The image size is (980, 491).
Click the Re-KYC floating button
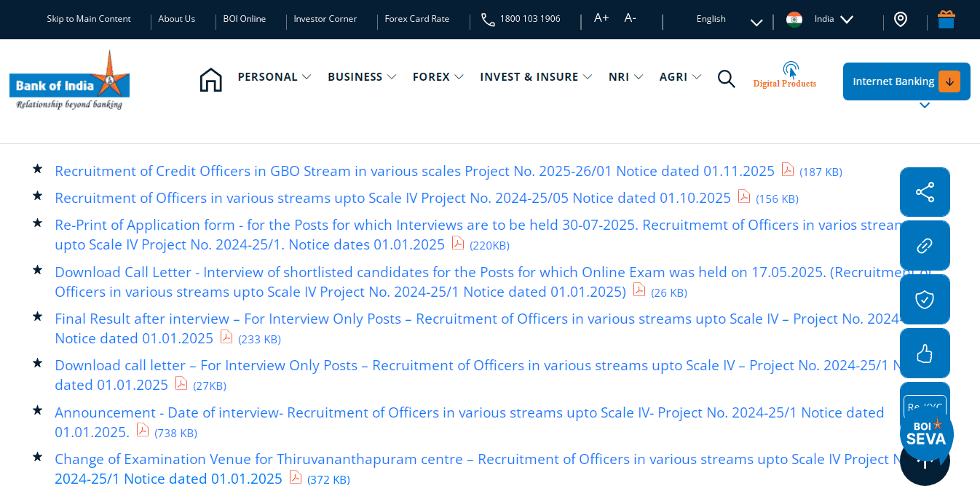925,406
